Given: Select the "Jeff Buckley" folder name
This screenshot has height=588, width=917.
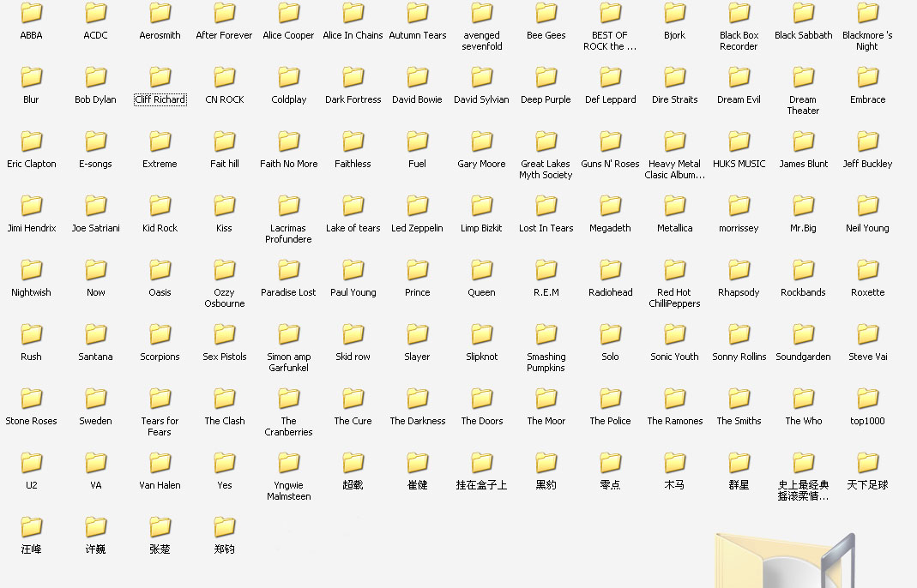Looking at the screenshot, I should pos(867,164).
